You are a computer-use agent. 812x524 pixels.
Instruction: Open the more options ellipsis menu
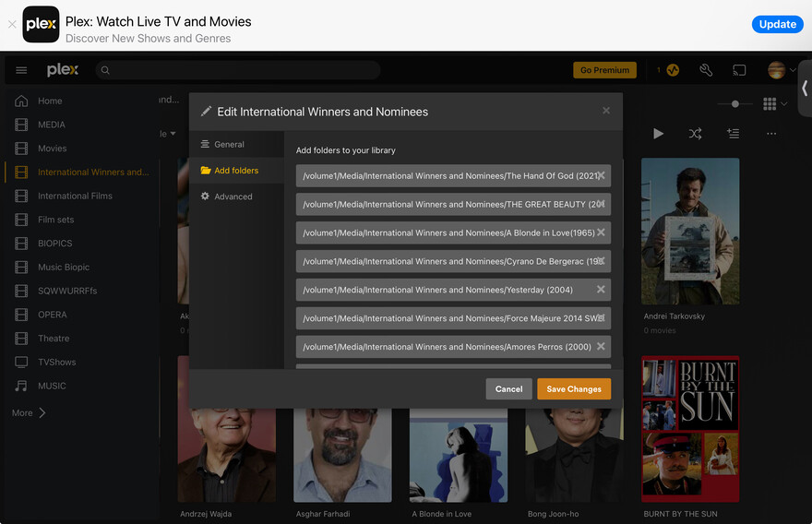click(771, 134)
